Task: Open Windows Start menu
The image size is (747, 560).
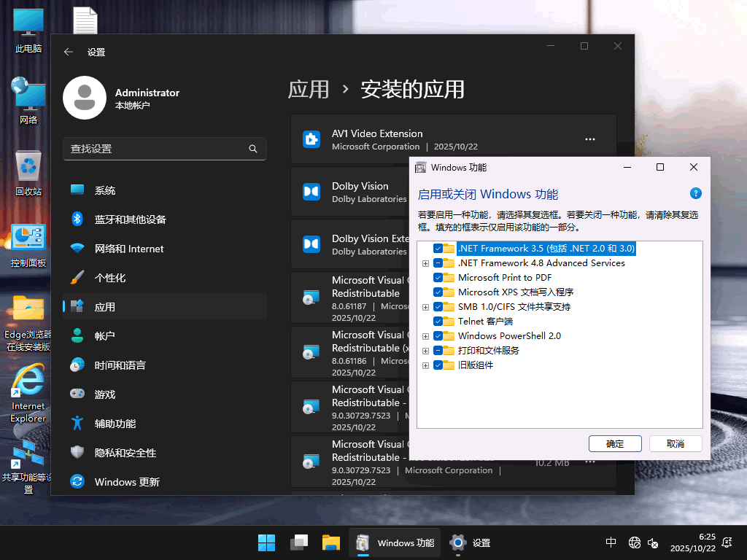Action: 267,542
